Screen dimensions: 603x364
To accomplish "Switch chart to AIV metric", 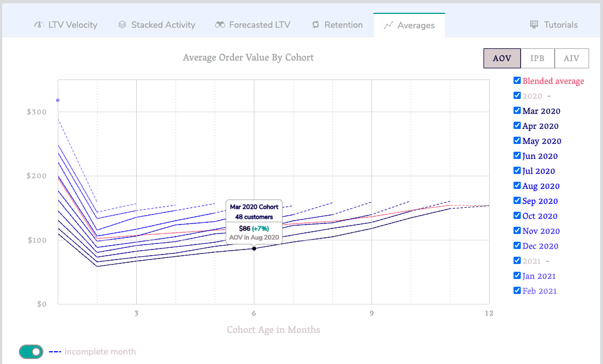I will (x=571, y=58).
